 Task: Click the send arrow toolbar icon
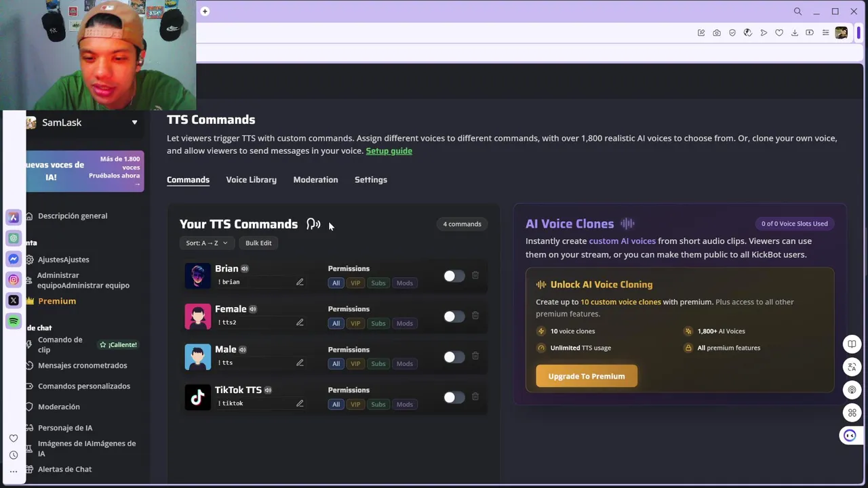(764, 33)
